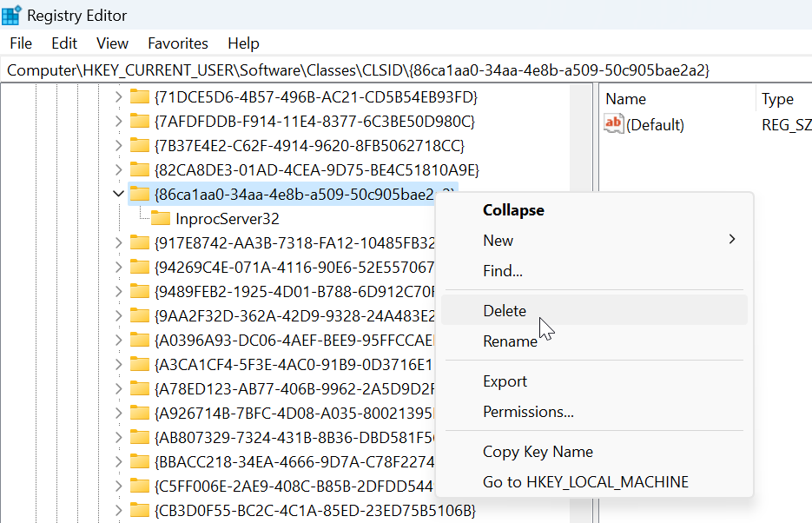Open the Help menu
The height and width of the screenshot is (523, 812).
click(243, 43)
